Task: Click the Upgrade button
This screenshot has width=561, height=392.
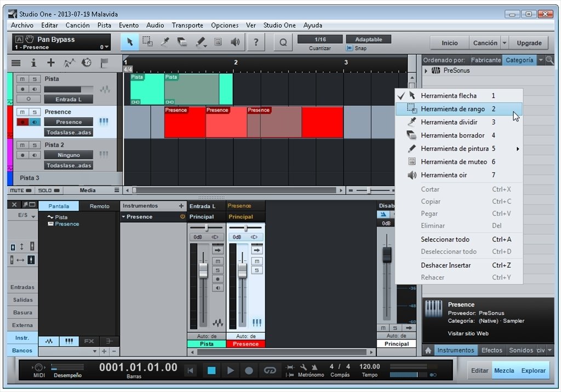Action: coord(529,43)
